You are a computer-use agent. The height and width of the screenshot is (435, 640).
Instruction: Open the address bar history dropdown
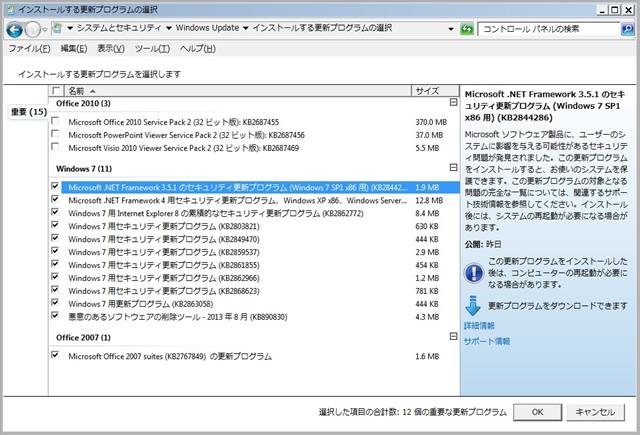451,29
